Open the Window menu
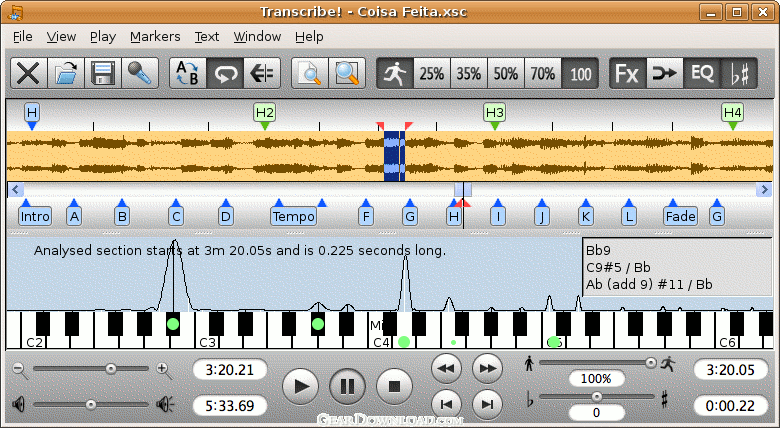Viewport: 780px width, 428px height. tap(257, 37)
